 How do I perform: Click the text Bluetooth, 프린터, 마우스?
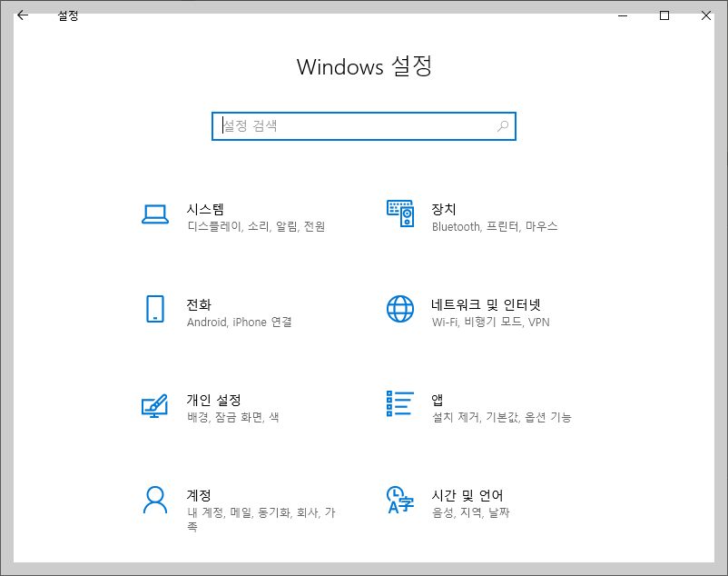point(495,227)
